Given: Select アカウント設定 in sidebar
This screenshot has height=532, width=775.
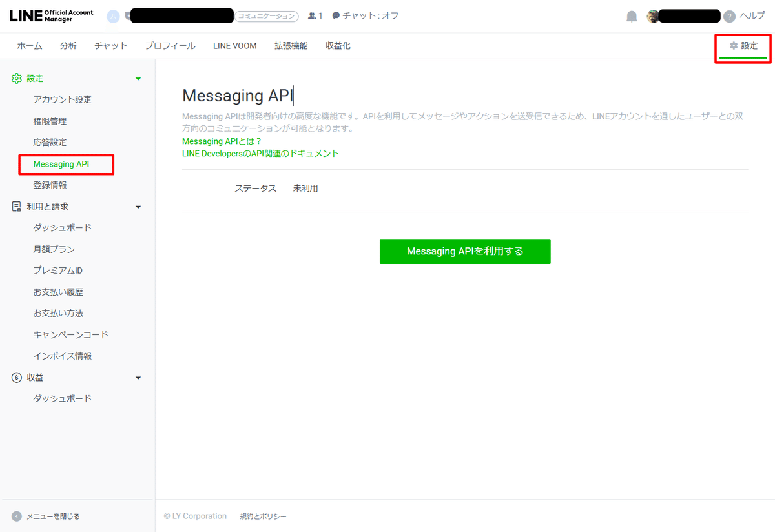Looking at the screenshot, I should (x=63, y=99).
